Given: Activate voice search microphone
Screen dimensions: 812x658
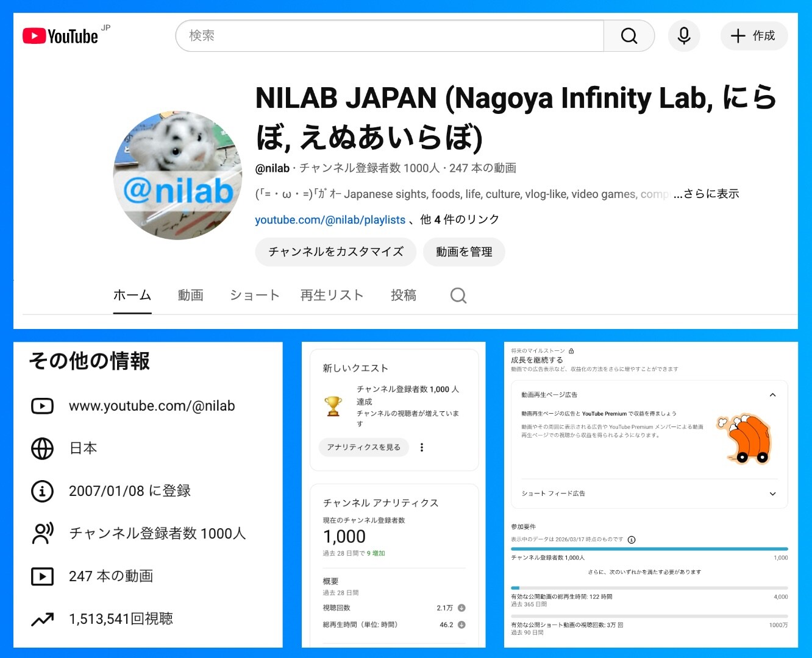Looking at the screenshot, I should coord(683,36).
